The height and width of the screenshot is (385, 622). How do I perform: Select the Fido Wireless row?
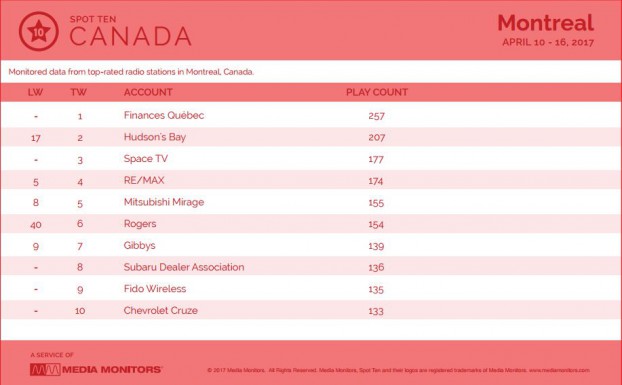click(311, 289)
